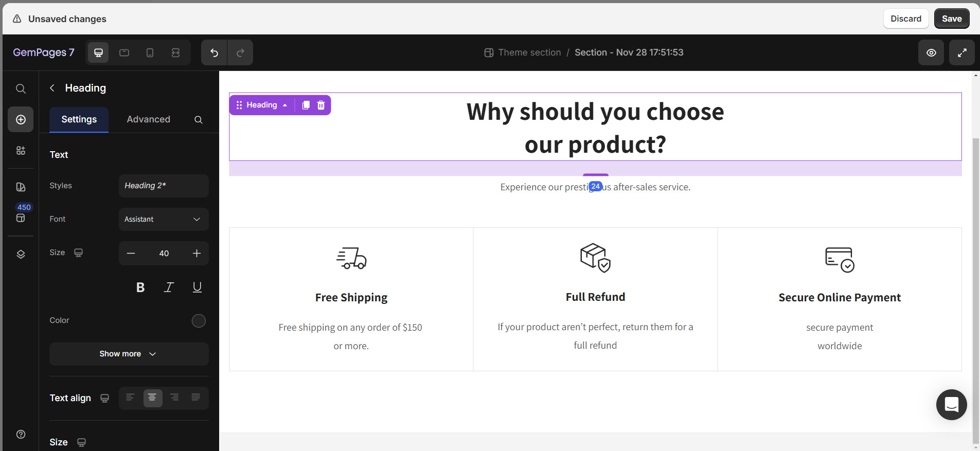Open the layers icon in the sidebar
Viewport: 980px width, 451px height.
click(x=21, y=254)
